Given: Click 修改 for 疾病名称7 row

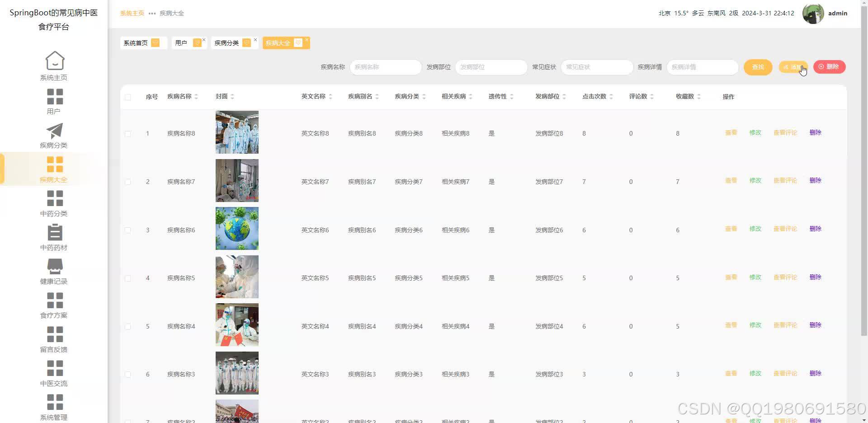Looking at the screenshot, I should 755,181.
